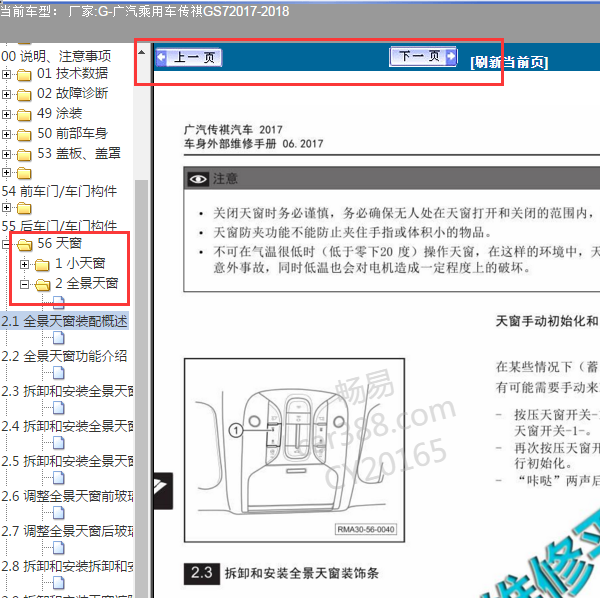
Task: Expand the 53 盖板、盖罩 tree node
Action: 6,154
